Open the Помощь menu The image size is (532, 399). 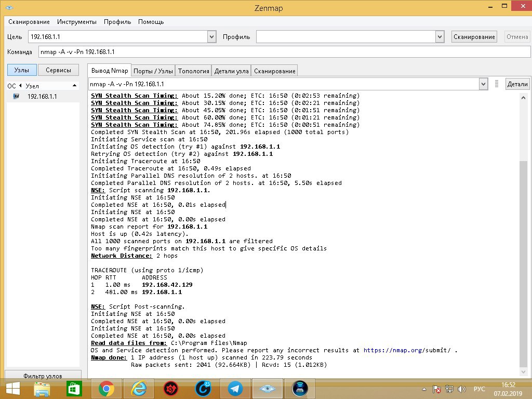coord(151,22)
